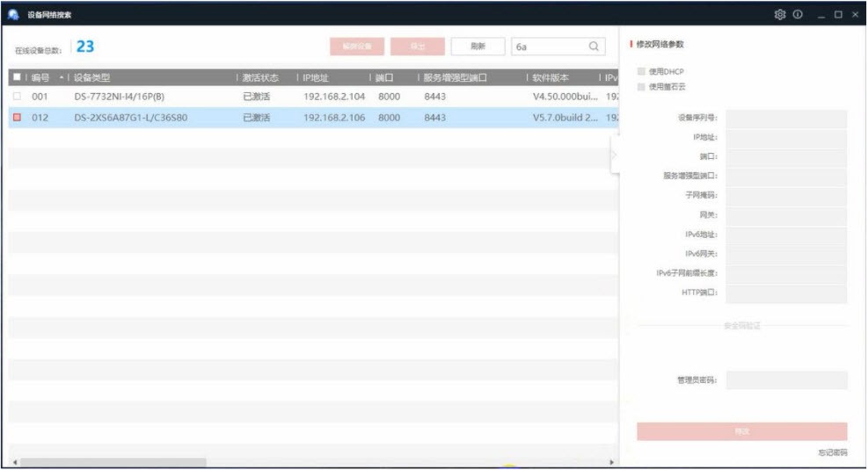Toggle the select-all checkbox in table header
Viewport: 868px width, 470px height.
(16, 77)
